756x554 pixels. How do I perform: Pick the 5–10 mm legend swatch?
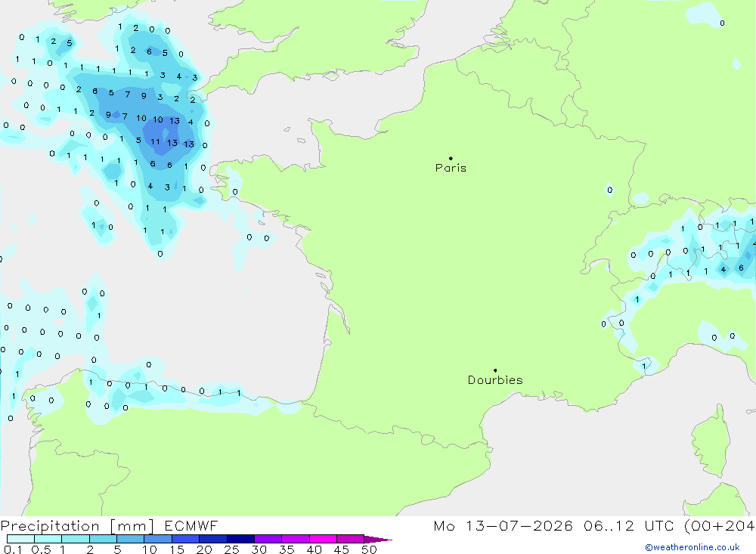click(x=130, y=539)
